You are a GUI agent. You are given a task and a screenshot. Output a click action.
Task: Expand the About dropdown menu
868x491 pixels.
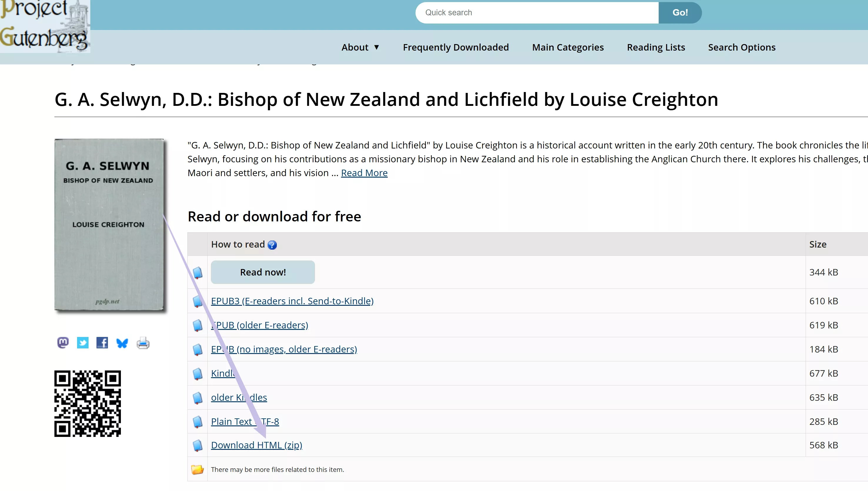point(360,47)
